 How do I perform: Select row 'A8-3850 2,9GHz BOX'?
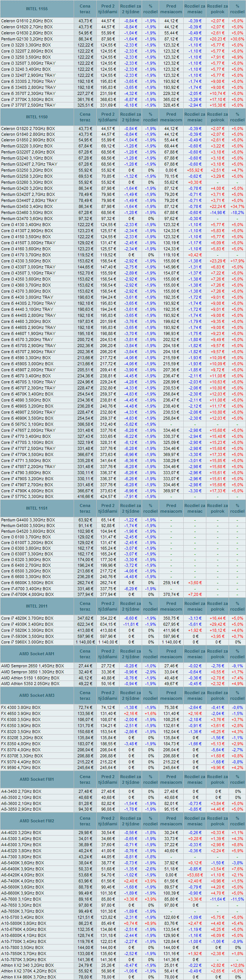coord(123,809)
